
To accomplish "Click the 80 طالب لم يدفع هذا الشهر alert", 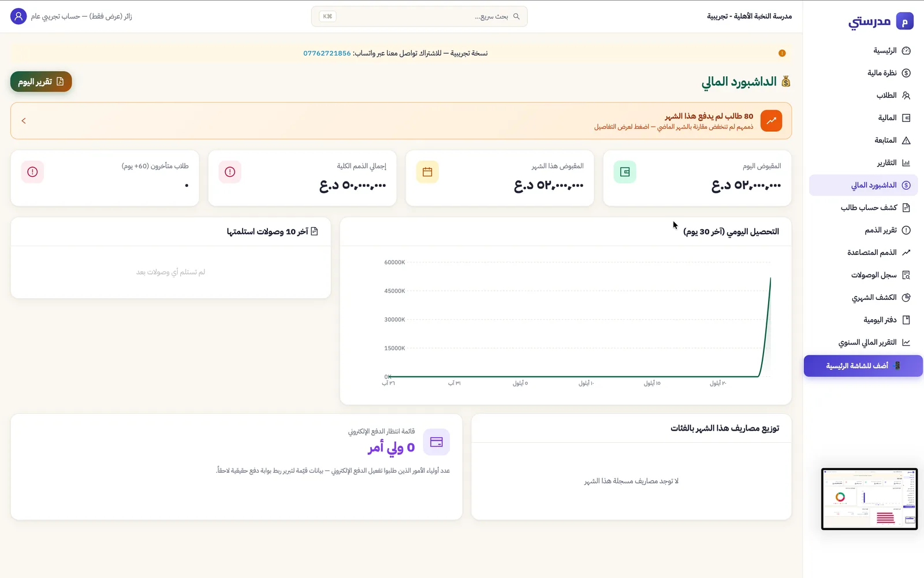I will pyautogui.click(x=401, y=121).
